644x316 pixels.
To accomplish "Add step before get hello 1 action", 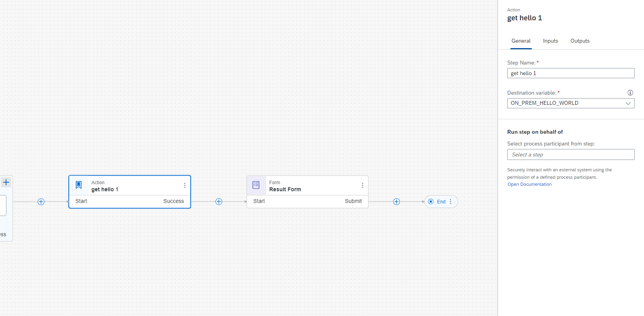I will (x=41, y=202).
